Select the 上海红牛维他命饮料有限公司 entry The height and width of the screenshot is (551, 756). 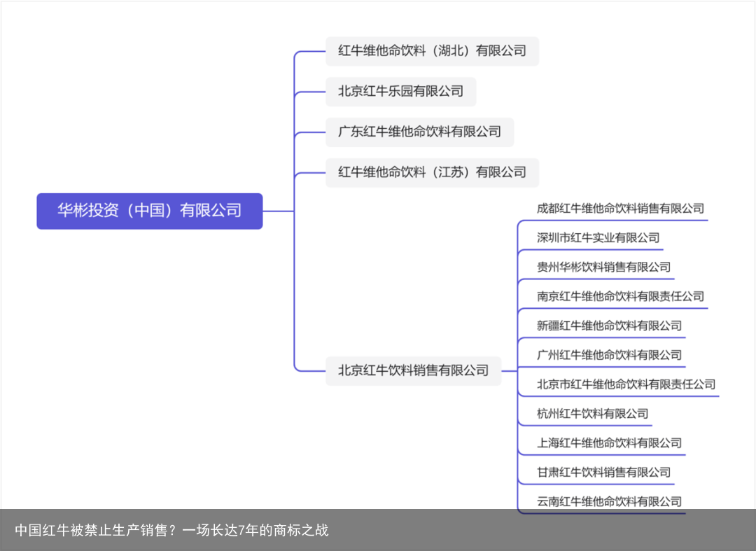(x=609, y=443)
